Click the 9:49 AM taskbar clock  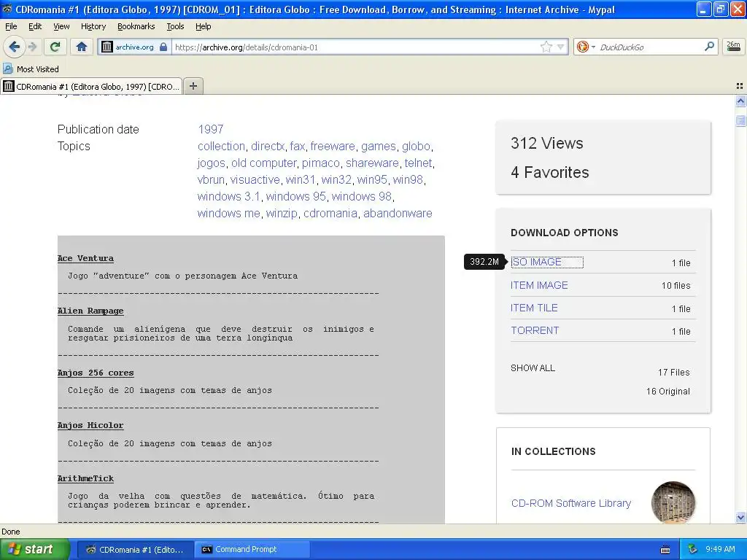(720, 549)
